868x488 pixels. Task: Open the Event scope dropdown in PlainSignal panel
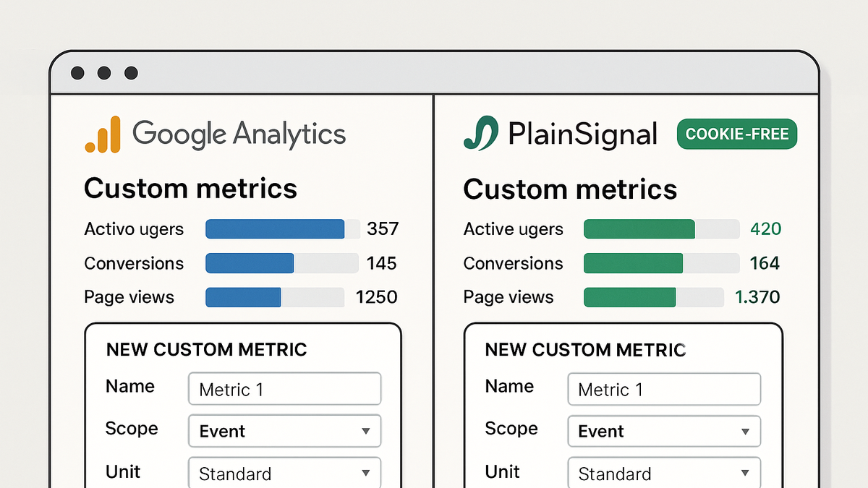coord(664,431)
